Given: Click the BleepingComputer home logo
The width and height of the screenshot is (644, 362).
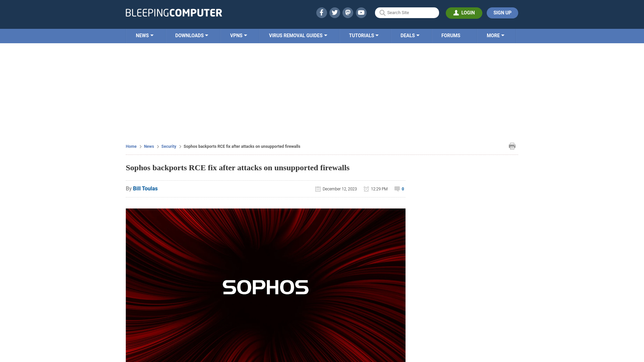Looking at the screenshot, I should pyautogui.click(x=173, y=12).
